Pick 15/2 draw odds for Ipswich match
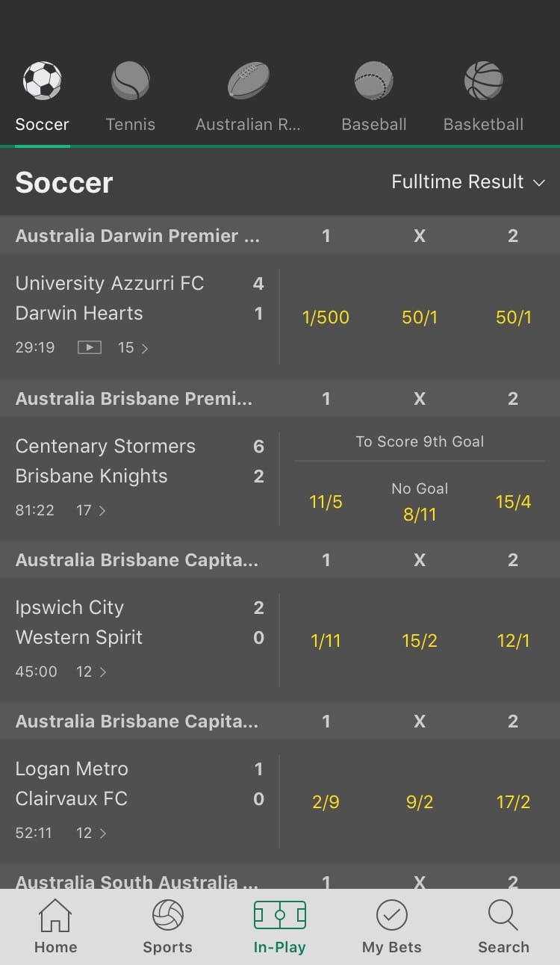The height and width of the screenshot is (965, 560). [420, 640]
